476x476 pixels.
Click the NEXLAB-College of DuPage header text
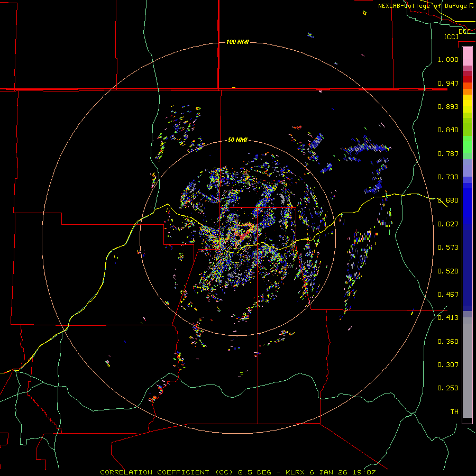(427, 6)
